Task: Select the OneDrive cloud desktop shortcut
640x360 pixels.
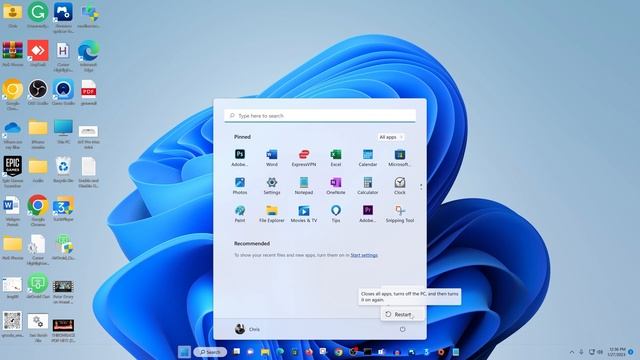Action: (13, 134)
